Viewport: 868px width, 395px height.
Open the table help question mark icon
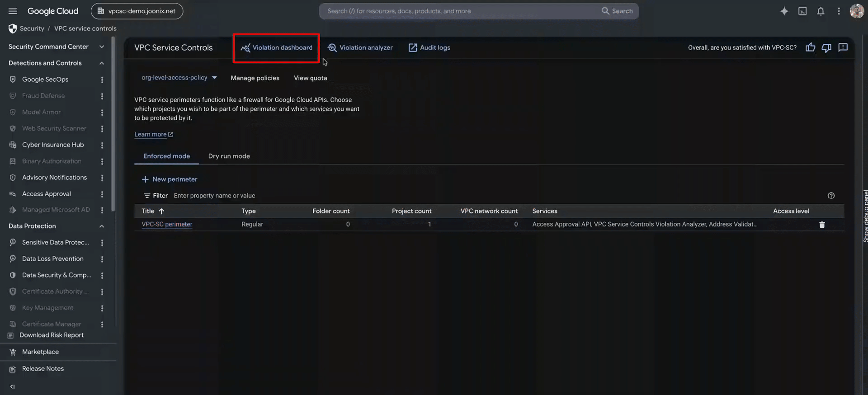(x=831, y=196)
